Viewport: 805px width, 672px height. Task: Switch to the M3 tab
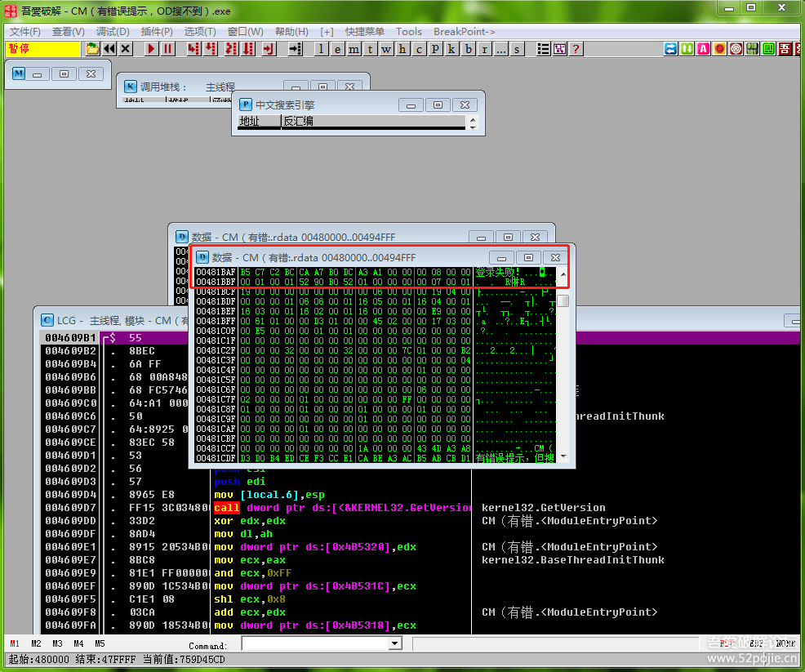pos(57,644)
